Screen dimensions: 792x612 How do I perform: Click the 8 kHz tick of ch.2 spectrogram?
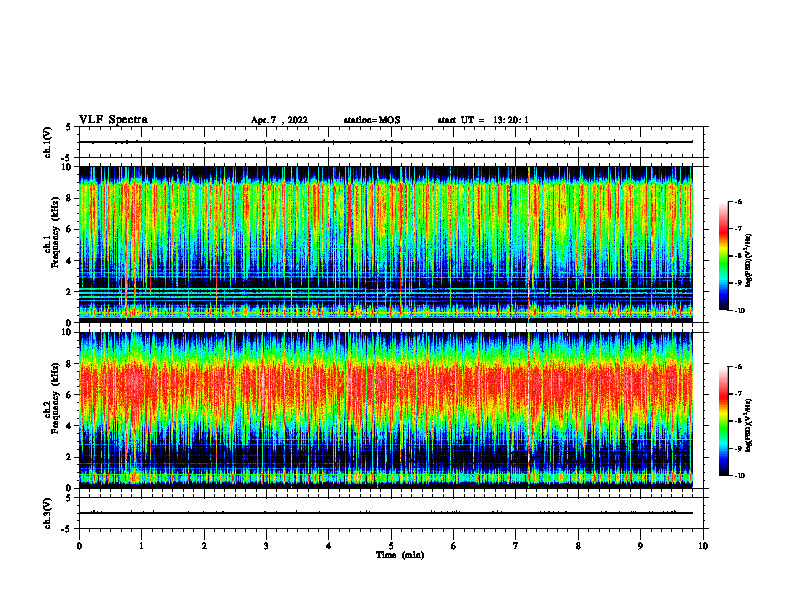click(x=69, y=364)
